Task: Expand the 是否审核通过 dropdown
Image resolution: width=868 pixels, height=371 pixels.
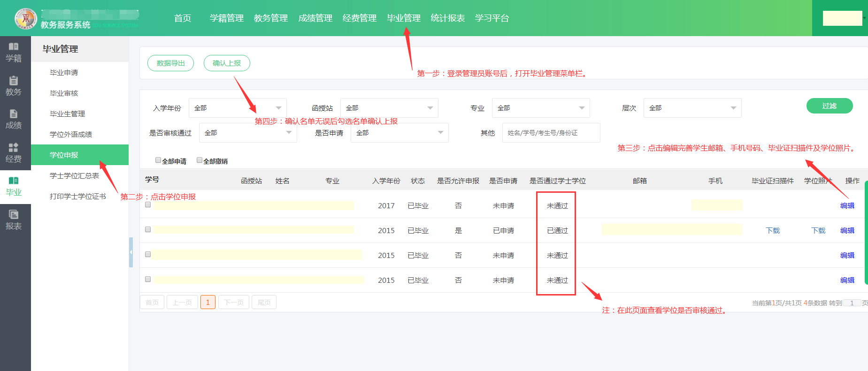Action: coord(248,133)
